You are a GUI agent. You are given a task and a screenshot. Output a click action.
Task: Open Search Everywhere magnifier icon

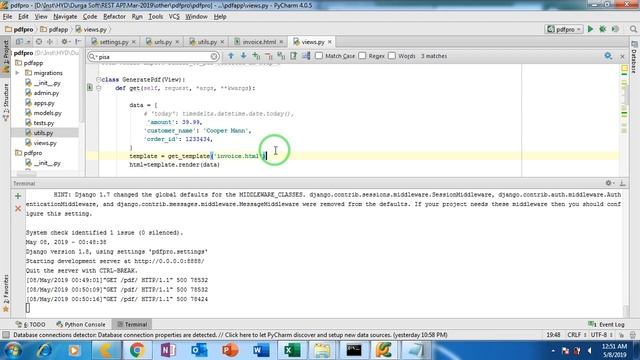[x=633, y=29]
